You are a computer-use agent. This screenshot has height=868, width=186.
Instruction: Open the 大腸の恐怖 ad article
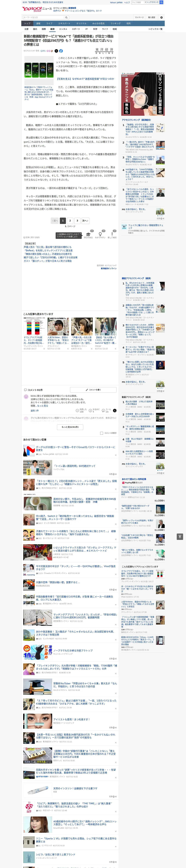pyautogui.click(x=58, y=582)
